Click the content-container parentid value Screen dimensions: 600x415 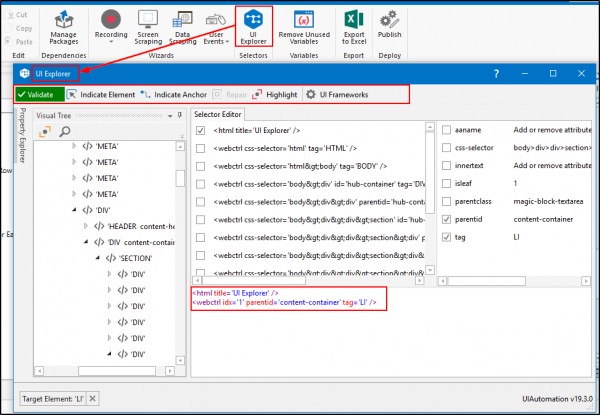point(543,220)
